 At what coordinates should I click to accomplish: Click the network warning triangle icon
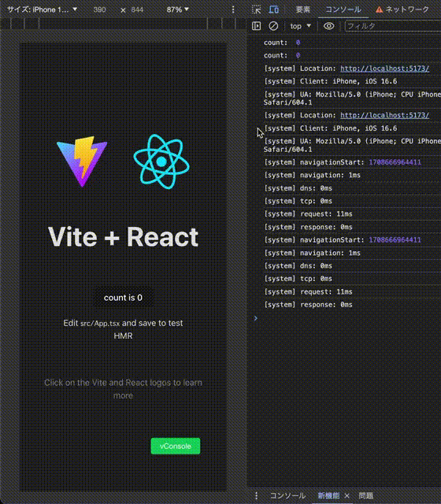(380, 9)
